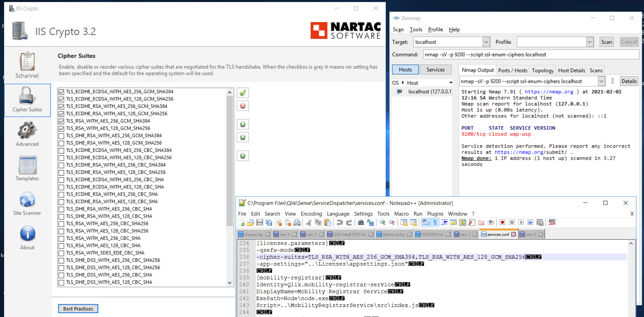This screenshot has height=317, width=644.
Task: Open the Templates panel in IIS Crypto
Action: click(x=27, y=169)
